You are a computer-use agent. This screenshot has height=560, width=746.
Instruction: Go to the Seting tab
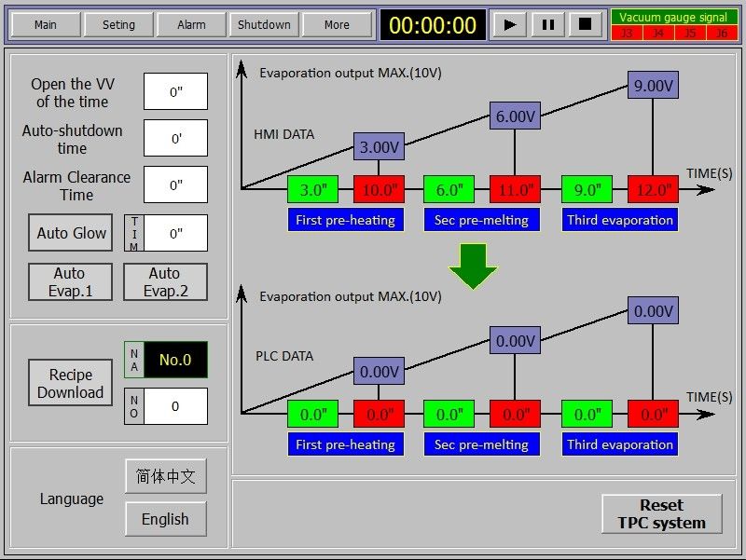[x=118, y=25]
